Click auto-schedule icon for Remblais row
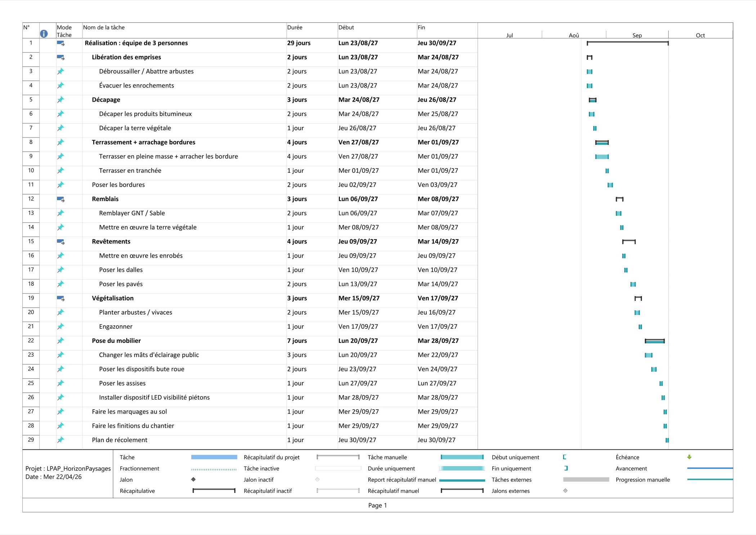The width and height of the screenshot is (756, 535). pyautogui.click(x=61, y=199)
